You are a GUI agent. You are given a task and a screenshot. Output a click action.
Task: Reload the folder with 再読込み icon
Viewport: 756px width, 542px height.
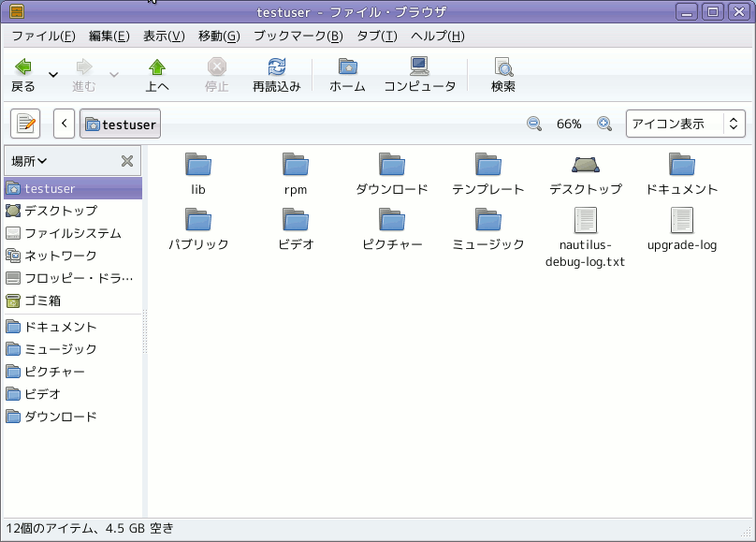click(x=277, y=67)
